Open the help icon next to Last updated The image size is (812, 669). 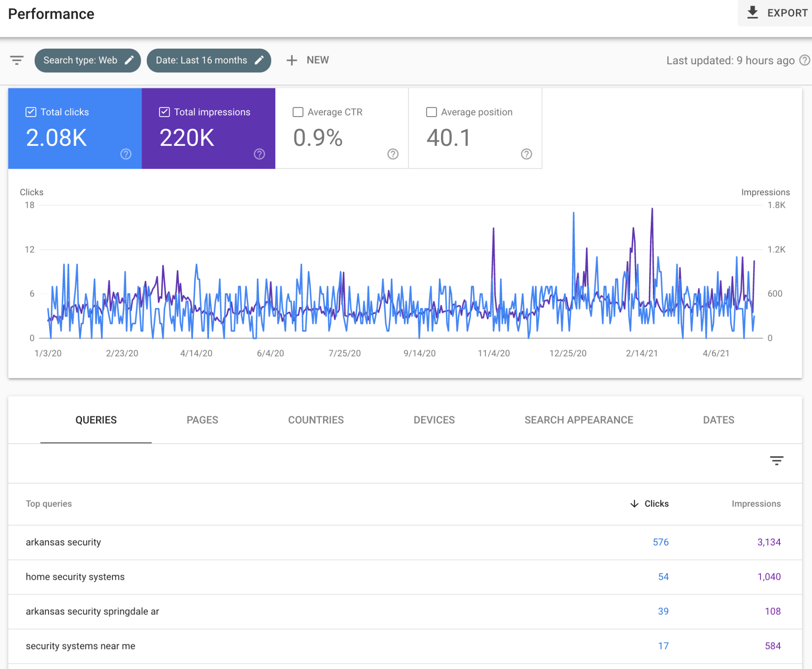pyautogui.click(x=804, y=60)
